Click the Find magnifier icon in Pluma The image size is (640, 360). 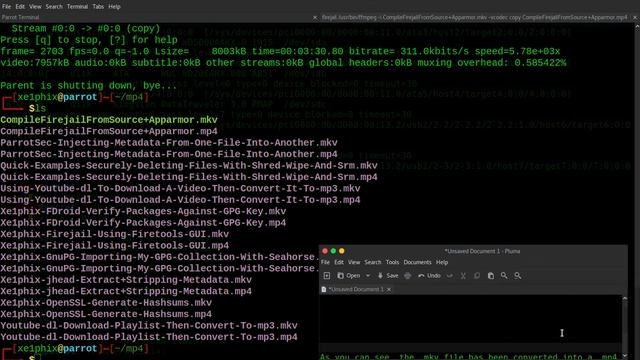point(504,276)
